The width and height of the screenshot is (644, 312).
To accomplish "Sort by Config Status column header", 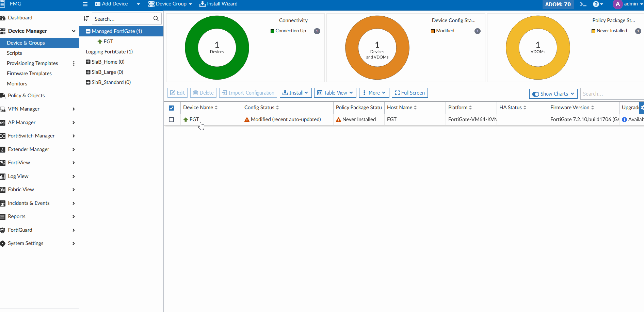I will click(x=261, y=108).
